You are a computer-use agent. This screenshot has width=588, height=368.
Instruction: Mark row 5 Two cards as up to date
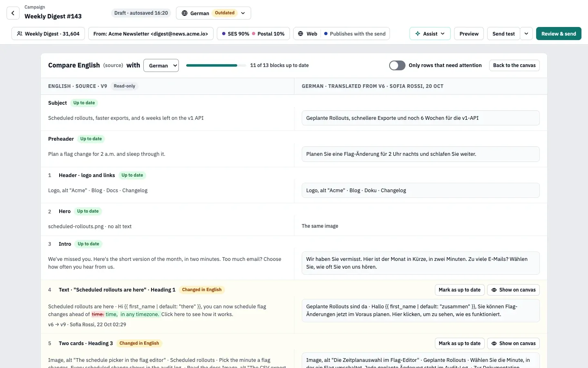click(459, 343)
